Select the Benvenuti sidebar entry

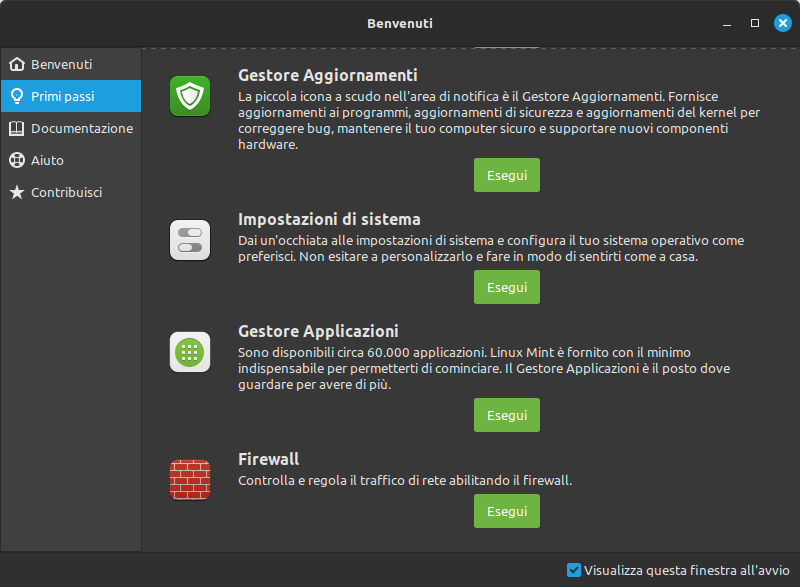point(71,64)
